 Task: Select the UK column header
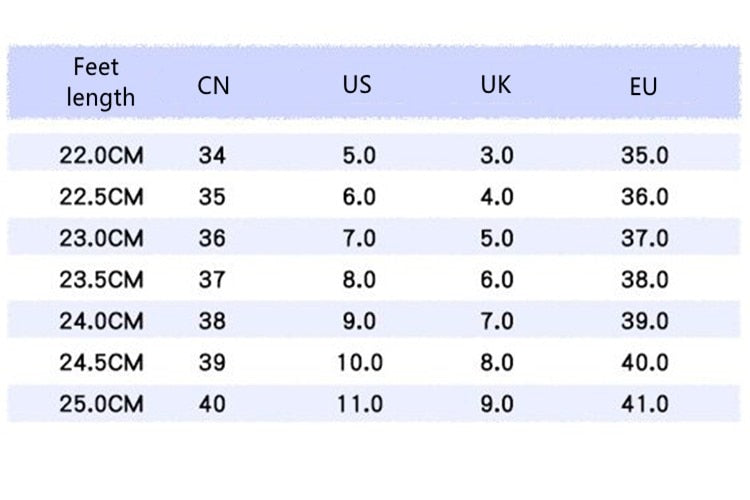(496, 85)
